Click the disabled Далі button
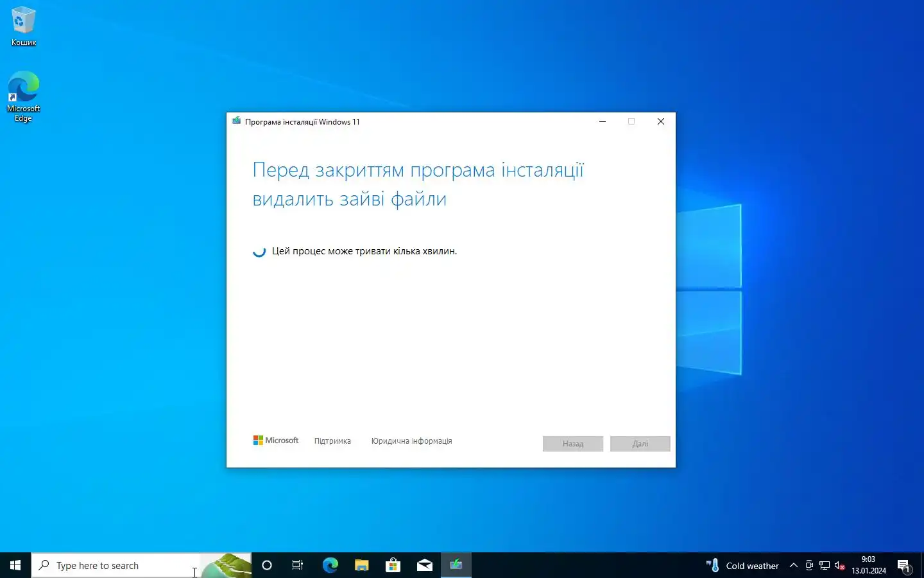This screenshot has width=924, height=578. (x=640, y=444)
